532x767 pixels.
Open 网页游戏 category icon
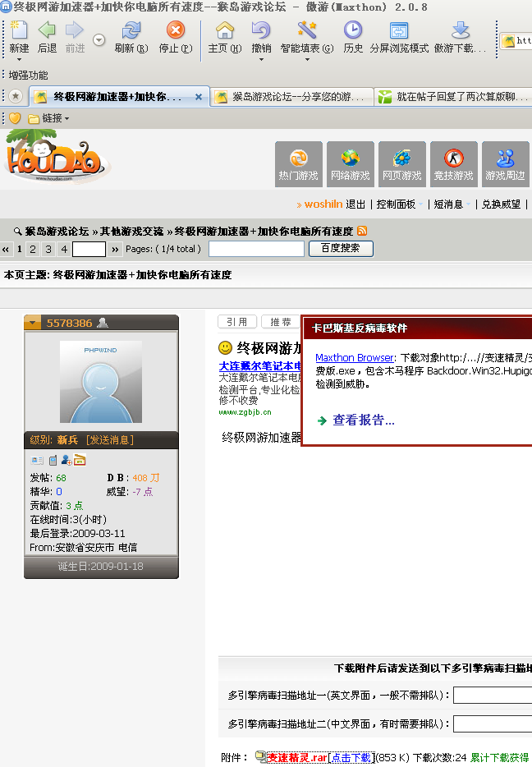(x=402, y=164)
